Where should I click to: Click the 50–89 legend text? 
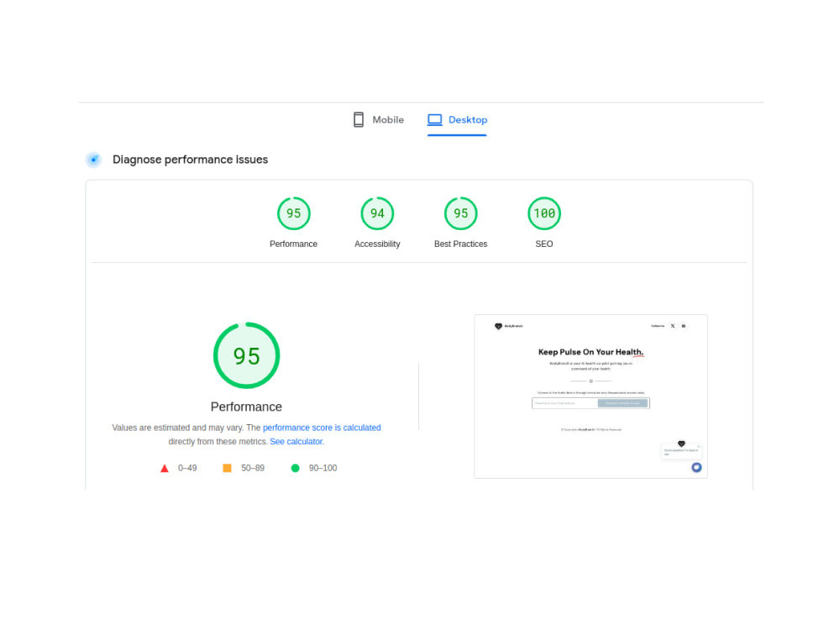253,468
